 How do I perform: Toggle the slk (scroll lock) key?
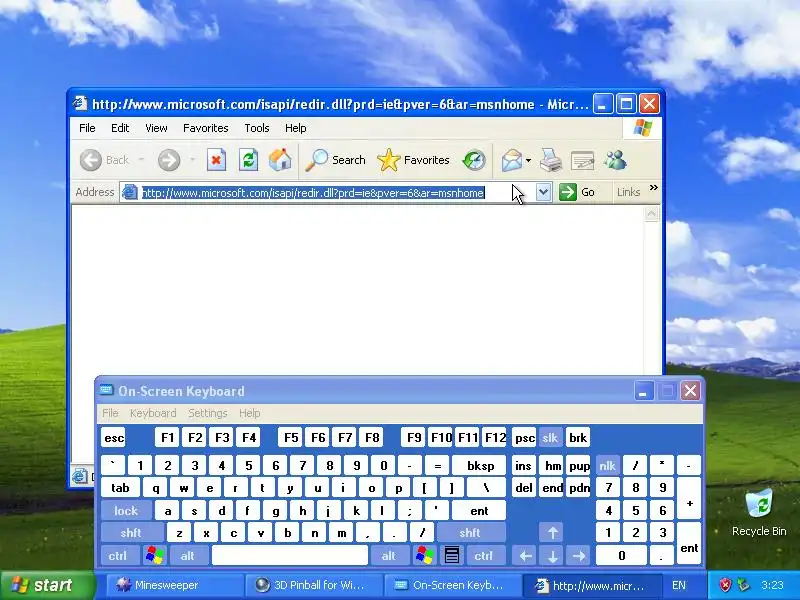(x=550, y=438)
